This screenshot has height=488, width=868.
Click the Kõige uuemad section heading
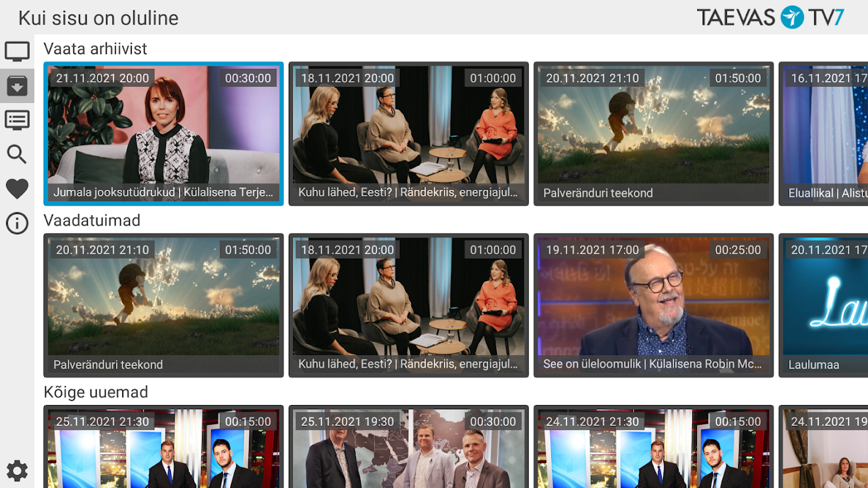(96, 392)
